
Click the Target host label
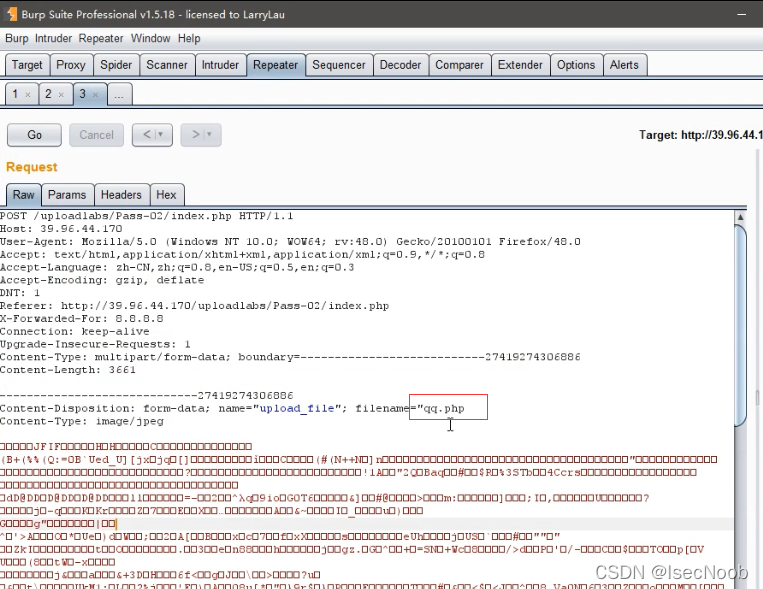tap(700, 135)
